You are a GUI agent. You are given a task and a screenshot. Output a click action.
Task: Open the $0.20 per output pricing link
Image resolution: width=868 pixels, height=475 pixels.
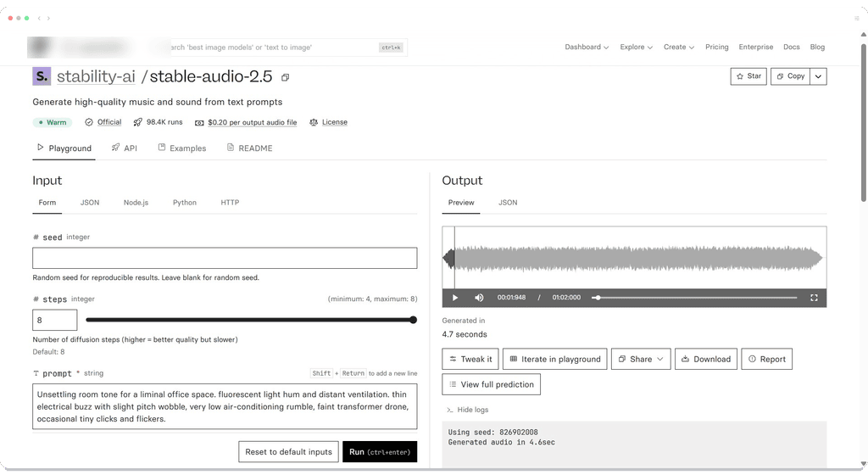click(x=253, y=122)
